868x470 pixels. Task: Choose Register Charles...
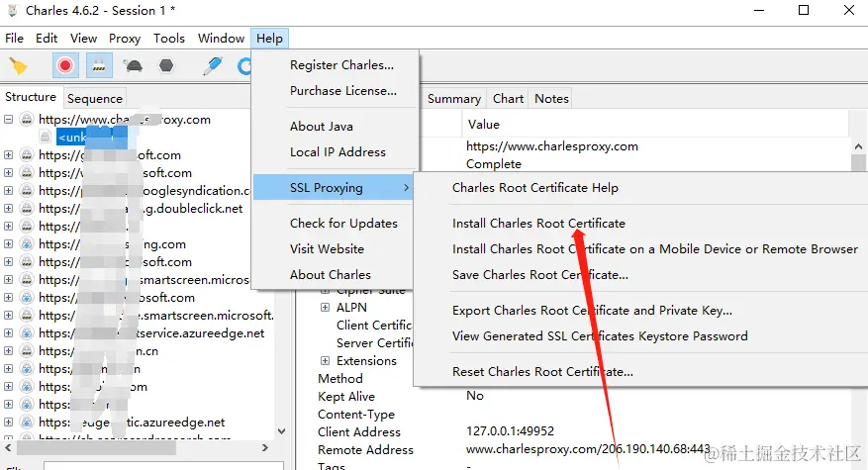[x=341, y=64]
